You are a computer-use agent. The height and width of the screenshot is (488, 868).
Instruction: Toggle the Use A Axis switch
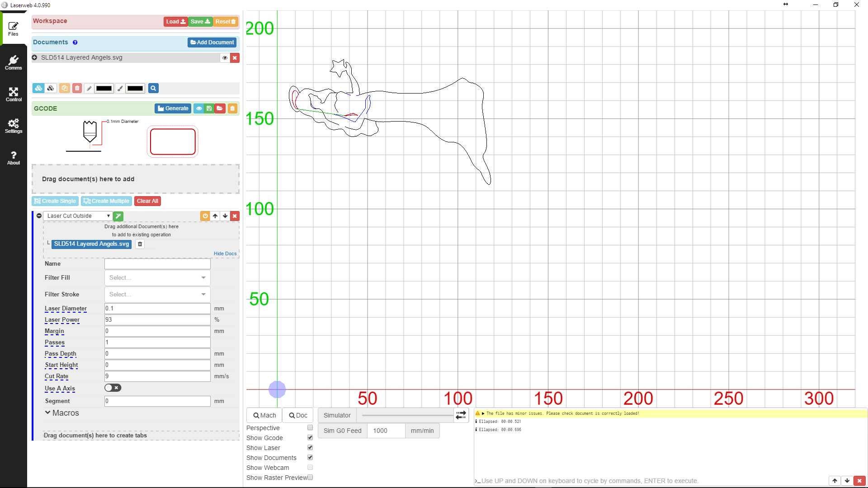[x=113, y=388]
